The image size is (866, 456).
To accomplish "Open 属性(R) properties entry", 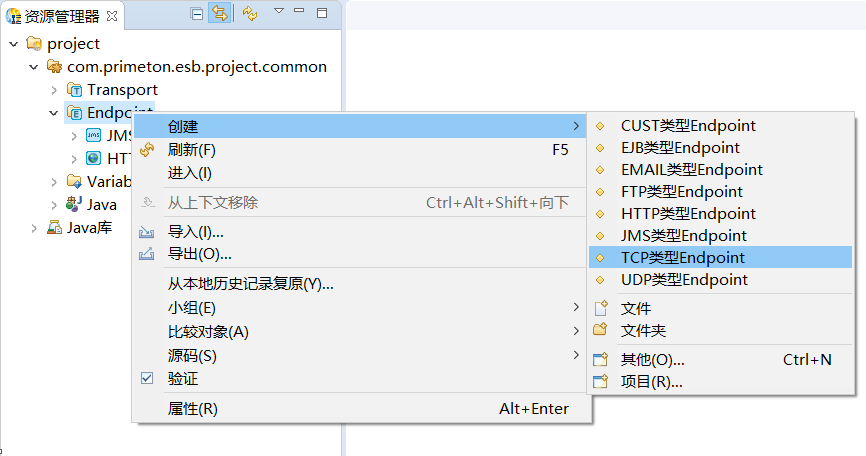I will pyautogui.click(x=192, y=408).
